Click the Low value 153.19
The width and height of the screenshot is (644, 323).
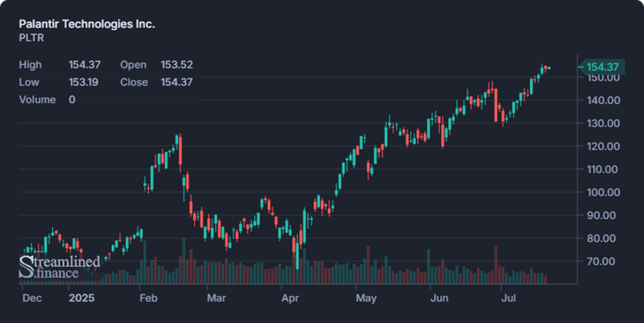84,82
